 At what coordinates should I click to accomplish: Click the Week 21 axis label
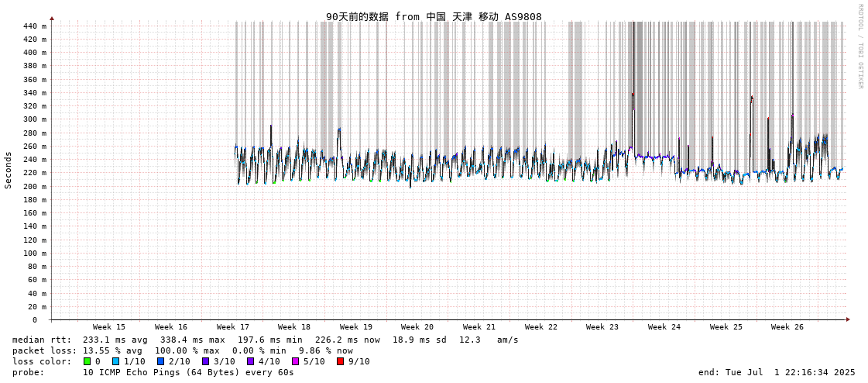pos(479,327)
